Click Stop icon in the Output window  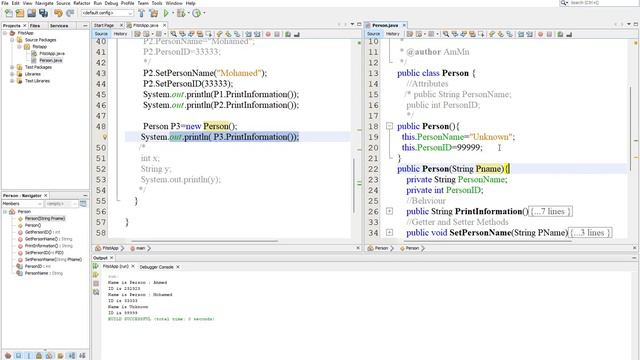(x=96, y=283)
